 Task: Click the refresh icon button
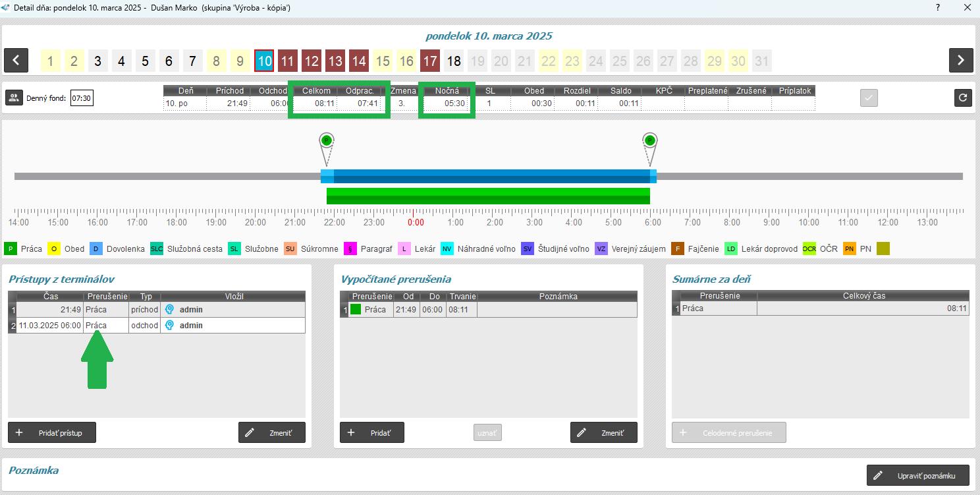point(963,98)
